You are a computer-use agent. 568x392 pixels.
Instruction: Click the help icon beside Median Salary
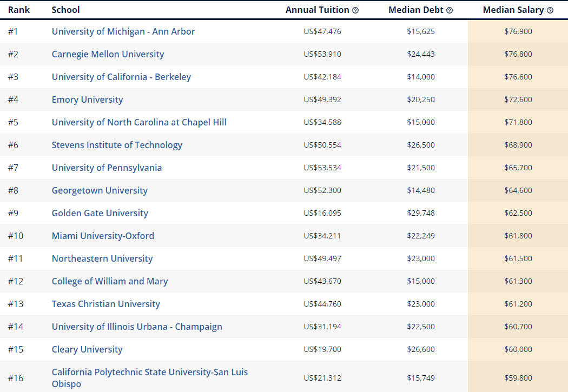click(x=550, y=10)
